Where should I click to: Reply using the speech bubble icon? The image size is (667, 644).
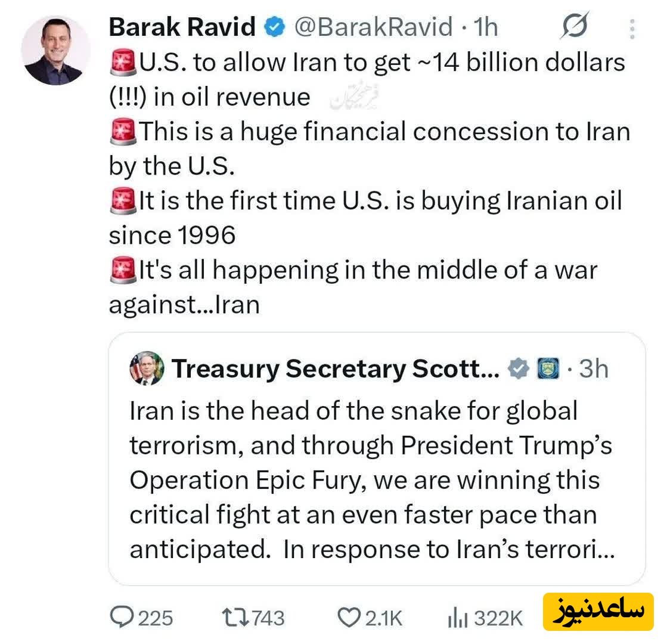click(x=122, y=617)
